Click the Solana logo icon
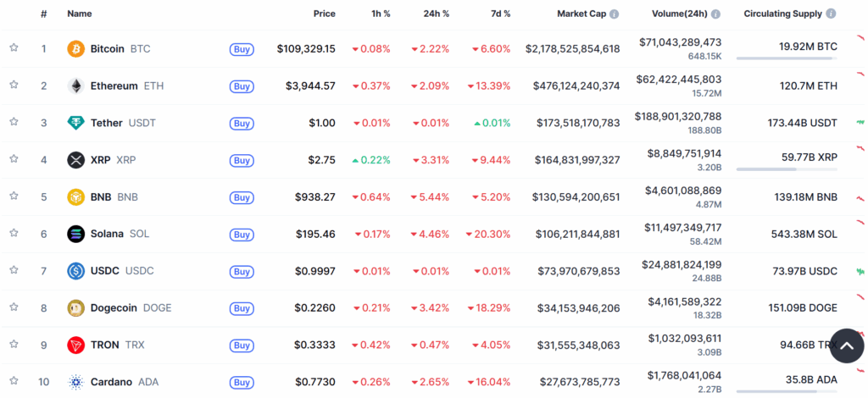The height and width of the screenshot is (398, 868). pyautogui.click(x=75, y=234)
